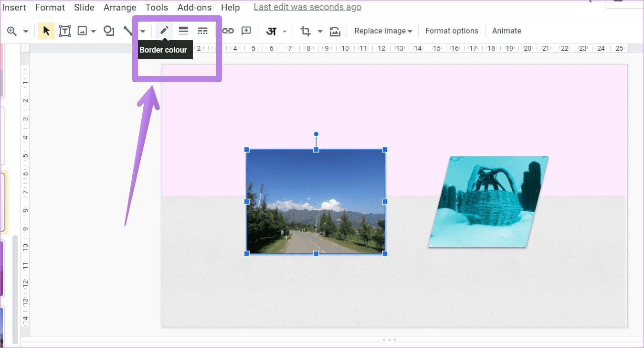Insert a text box
644x348 pixels.
coord(65,31)
